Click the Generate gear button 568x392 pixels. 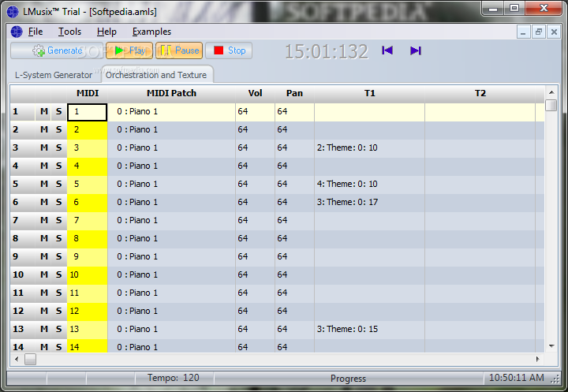[x=57, y=50]
